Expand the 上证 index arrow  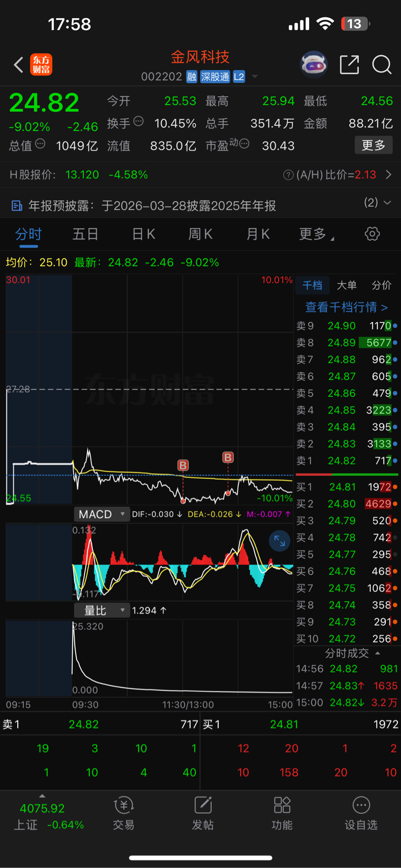point(42,796)
